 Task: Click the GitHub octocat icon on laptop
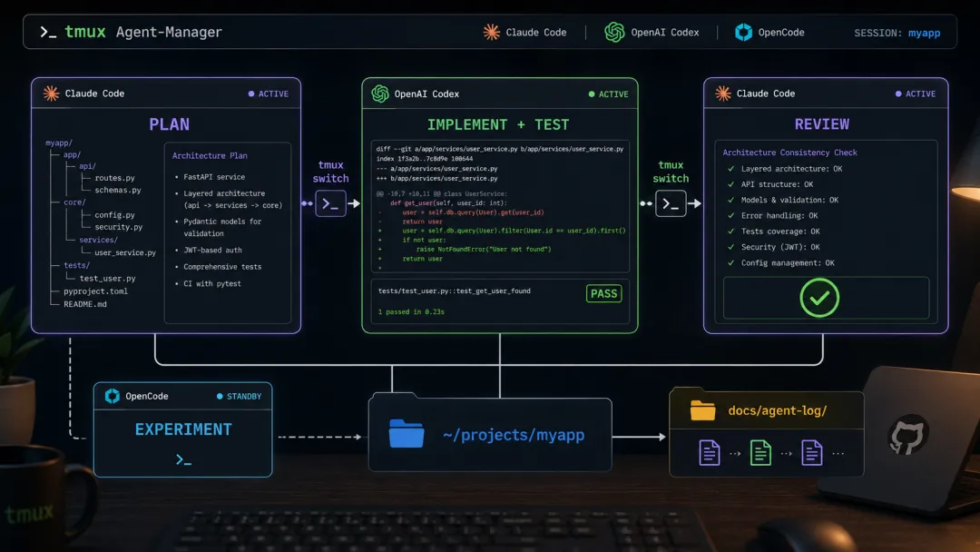(908, 435)
